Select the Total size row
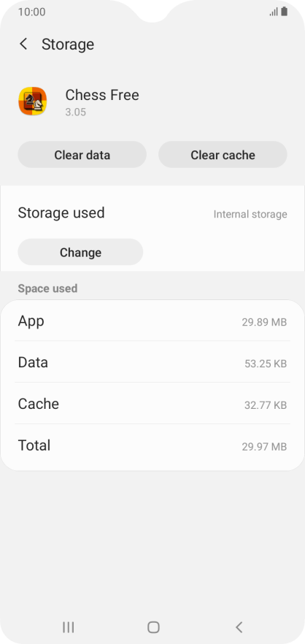Viewport: 305px width, 644px height. pyautogui.click(x=152, y=445)
